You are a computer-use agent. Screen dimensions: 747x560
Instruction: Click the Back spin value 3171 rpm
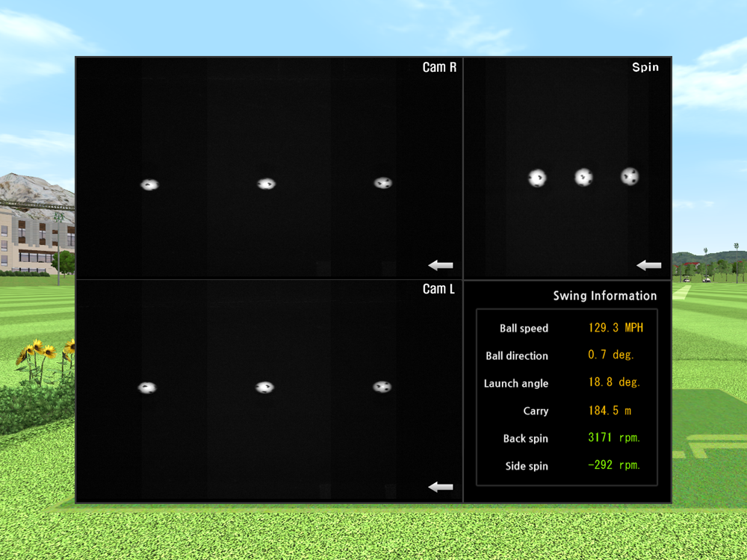point(614,438)
